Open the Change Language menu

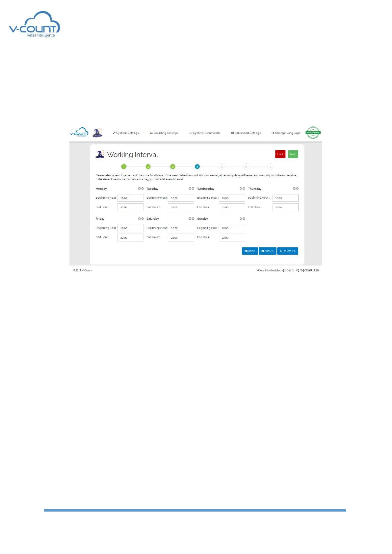coord(286,133)
